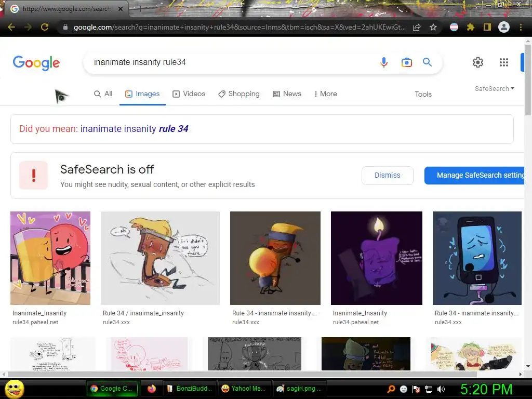Switch to the News tab
Image resolution: width=532 pixels, height=399 pixels.
(x=287, y=94)
